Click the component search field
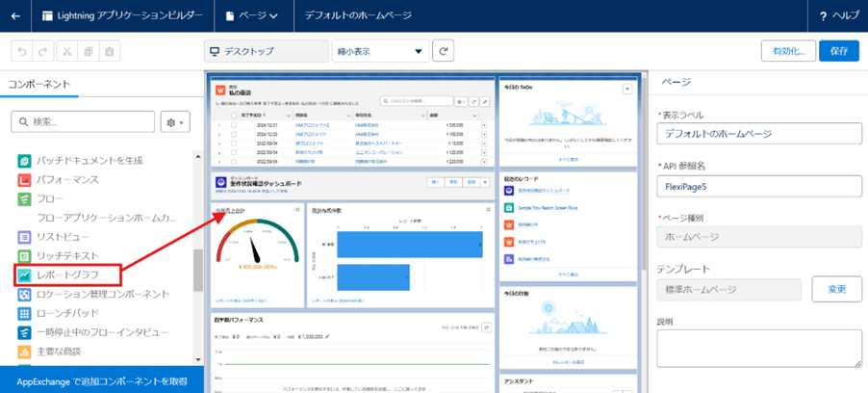This screenshot has width=868, height=393. [83, 122]
